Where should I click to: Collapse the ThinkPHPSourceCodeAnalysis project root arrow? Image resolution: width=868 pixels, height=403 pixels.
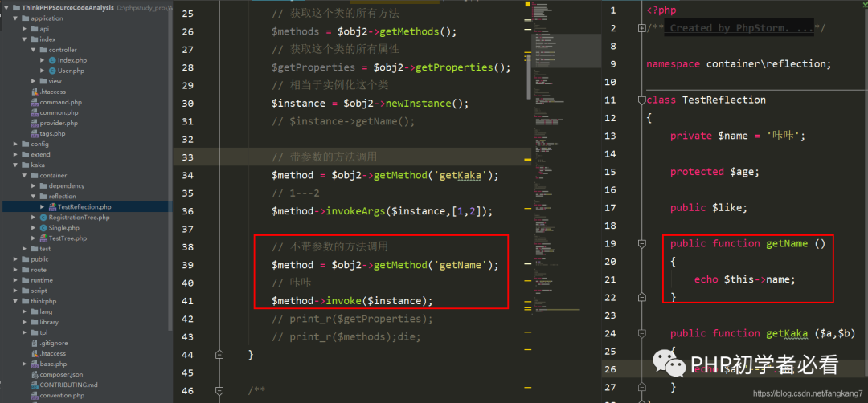[x=6, y=8]
